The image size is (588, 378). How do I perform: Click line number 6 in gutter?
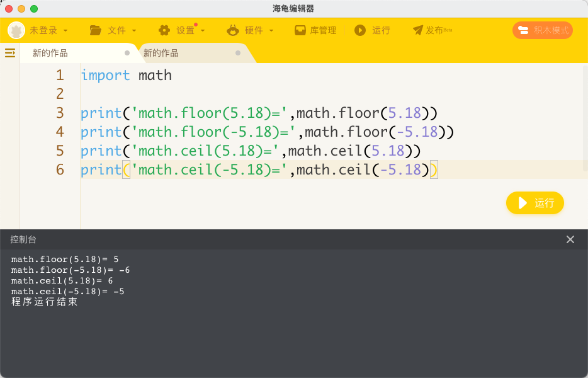(60, 169)
